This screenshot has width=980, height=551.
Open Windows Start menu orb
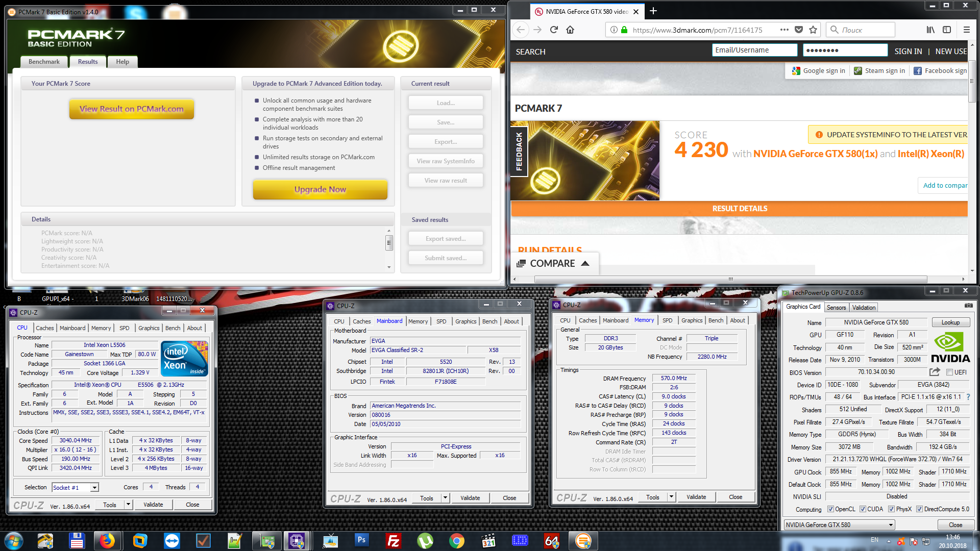coord(14,541)
